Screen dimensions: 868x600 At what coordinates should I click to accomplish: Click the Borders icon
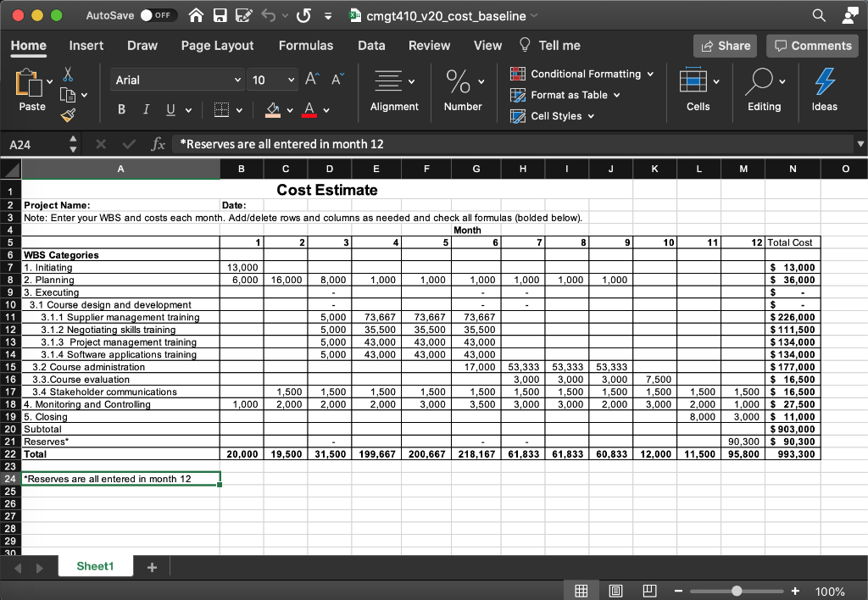click(221, 109)
